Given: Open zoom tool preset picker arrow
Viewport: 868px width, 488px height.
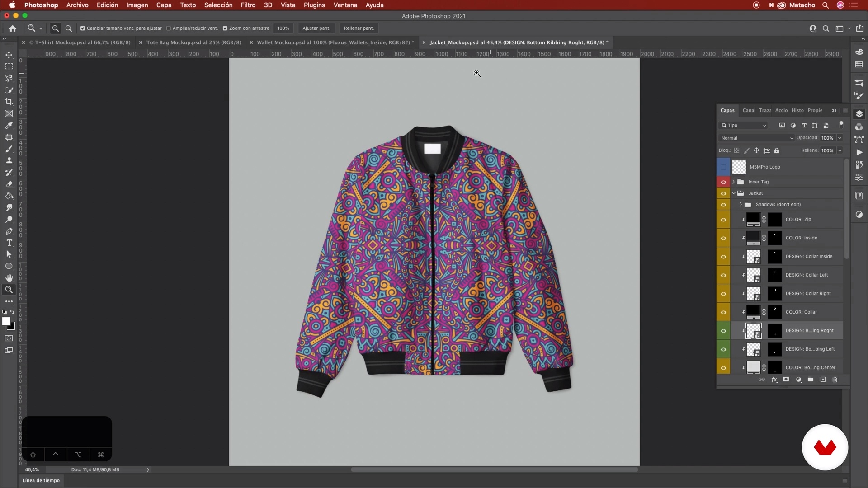Looking at the screenshot, I should tap(41, 28).
